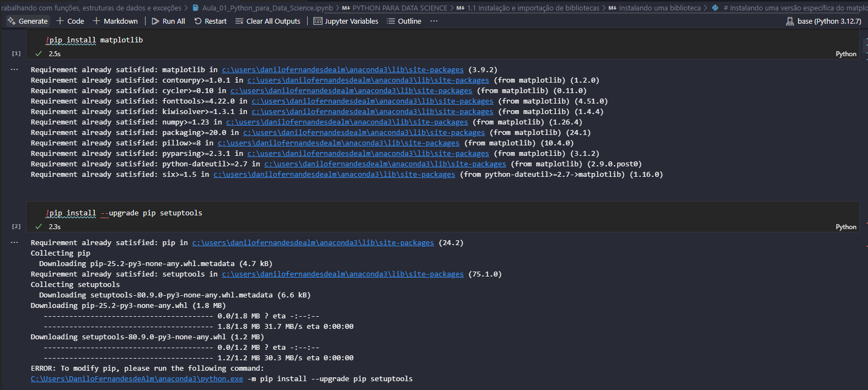Select kernel base (Python 3.12.7)

coord(823,21)
